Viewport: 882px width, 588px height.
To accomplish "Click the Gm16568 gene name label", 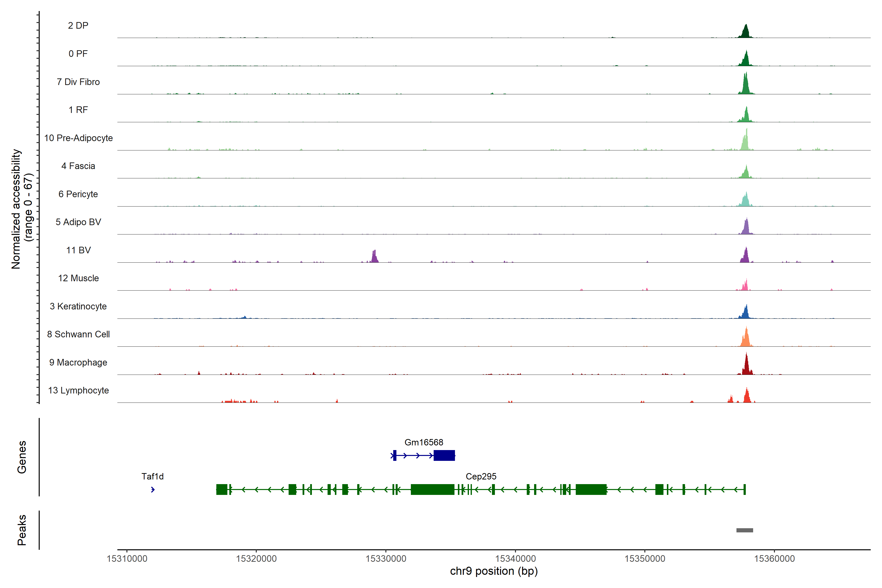I will click(x=424, y=442).
